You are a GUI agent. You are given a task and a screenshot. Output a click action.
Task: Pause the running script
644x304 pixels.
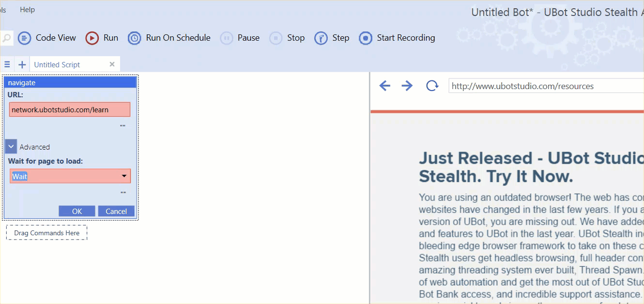(240, 38)
